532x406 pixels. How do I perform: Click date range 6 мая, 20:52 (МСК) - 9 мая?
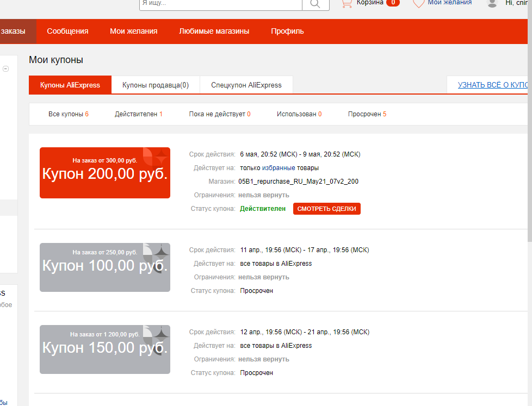tap(300, 154)
